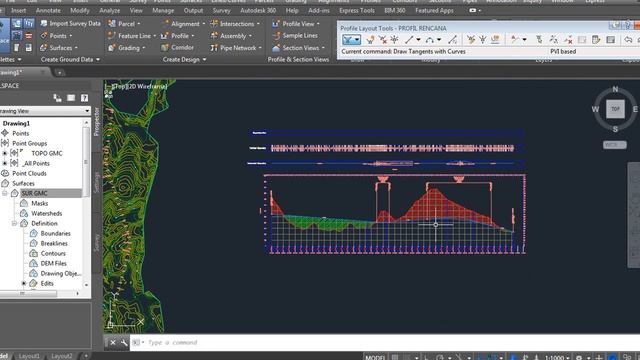Switch to Layout1 tab
The width and height of the screenshot is (640, 360).
tap(29, 356)
